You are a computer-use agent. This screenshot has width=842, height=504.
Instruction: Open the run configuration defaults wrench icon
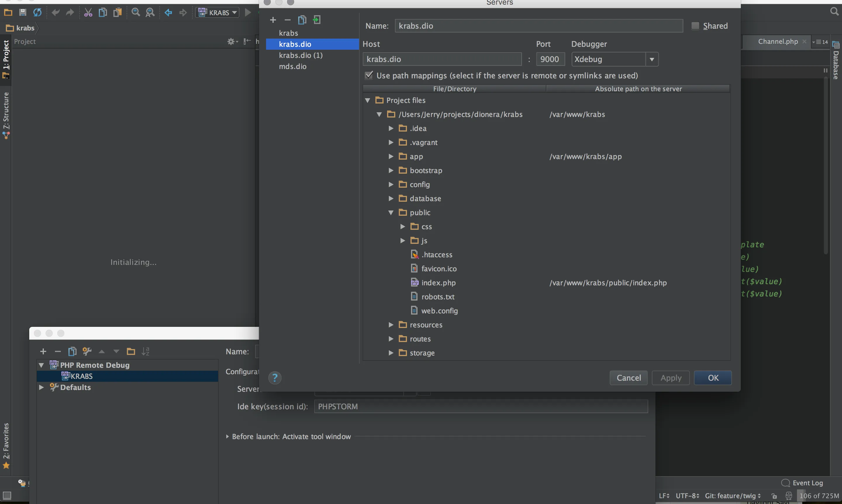87,351
